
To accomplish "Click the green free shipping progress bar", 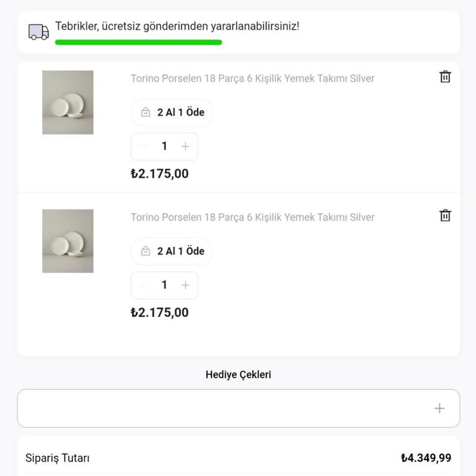I will [x=138, y=43].
